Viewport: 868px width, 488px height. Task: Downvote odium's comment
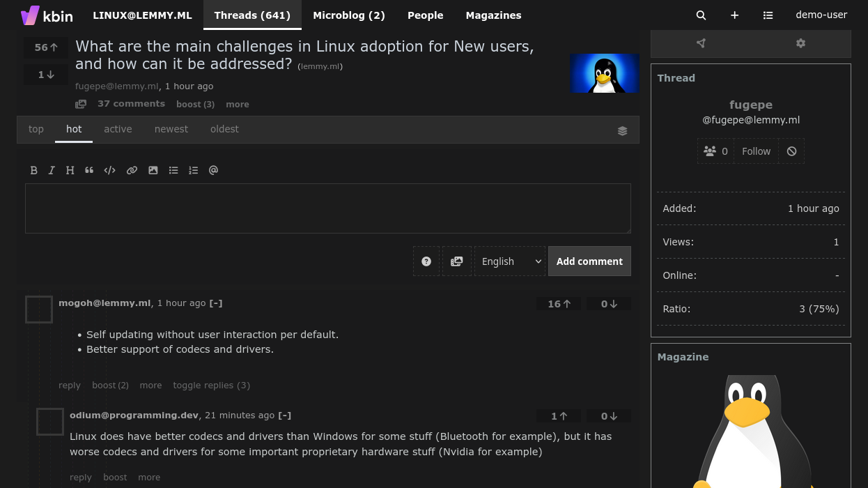[609, 416]
